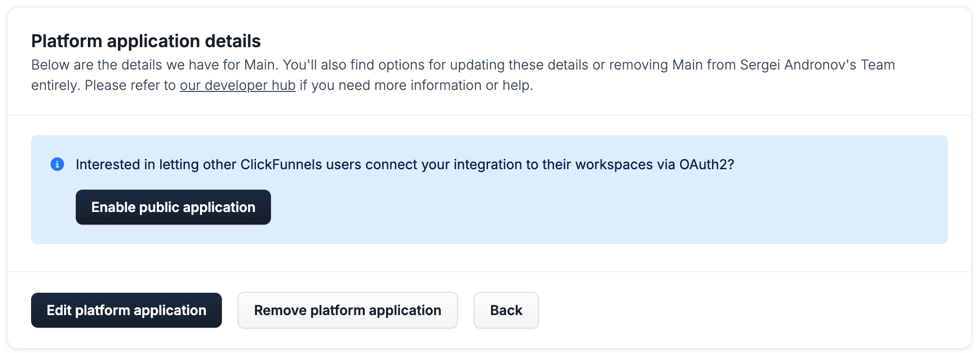Click the information icon beside Interested text
This screenshot has width=980, height=353.
pyautogui.click(x=57, y=164)
